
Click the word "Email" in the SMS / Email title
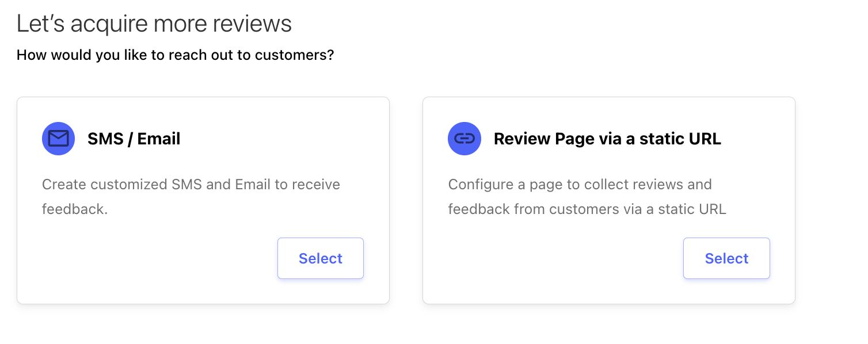pos(159,139)
